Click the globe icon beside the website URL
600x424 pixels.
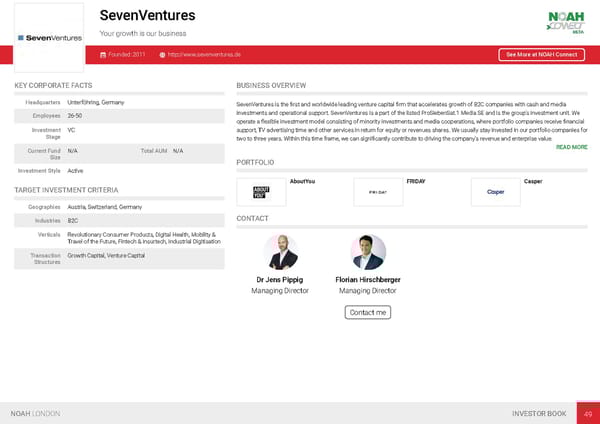(162, 54)
